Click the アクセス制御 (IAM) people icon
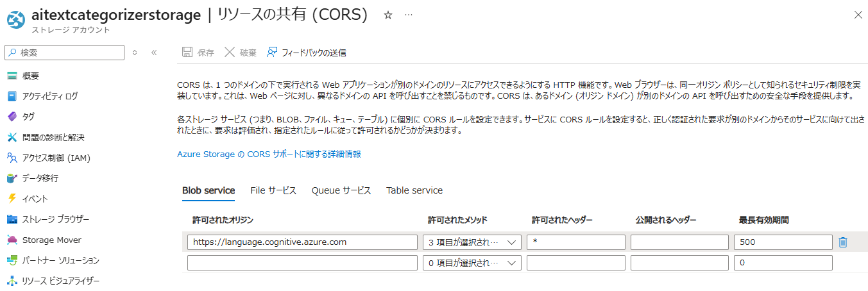Viewport: 868px width, 291px height. [12, 158]
